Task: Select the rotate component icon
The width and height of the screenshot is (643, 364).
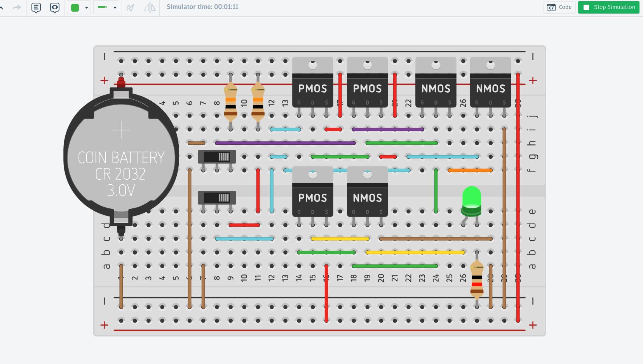Action: 131,7
